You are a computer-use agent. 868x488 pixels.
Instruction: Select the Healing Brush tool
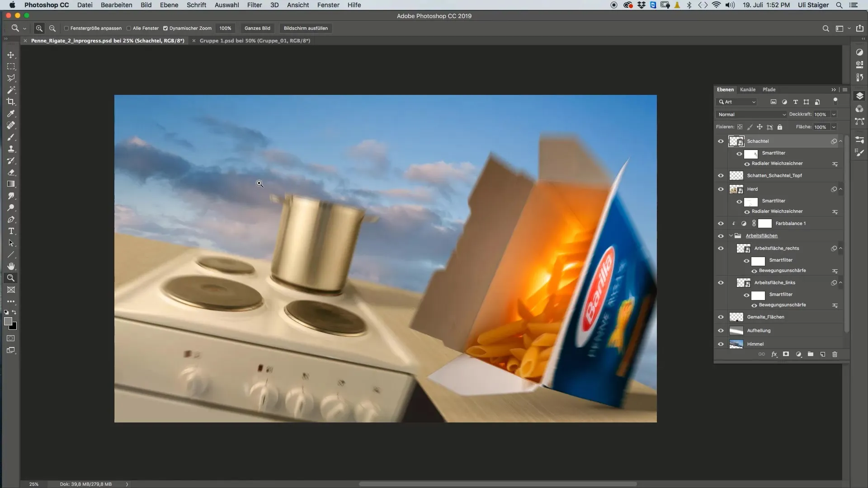[11, 125]
